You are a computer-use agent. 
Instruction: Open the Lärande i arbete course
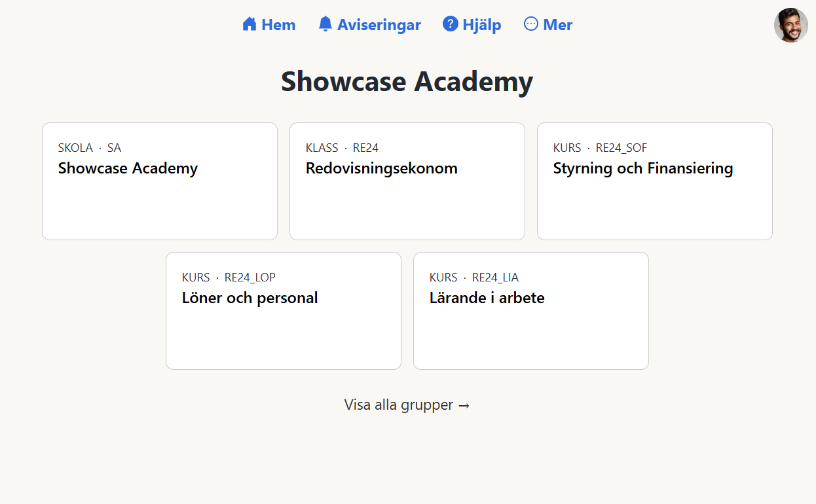point(530,310)
